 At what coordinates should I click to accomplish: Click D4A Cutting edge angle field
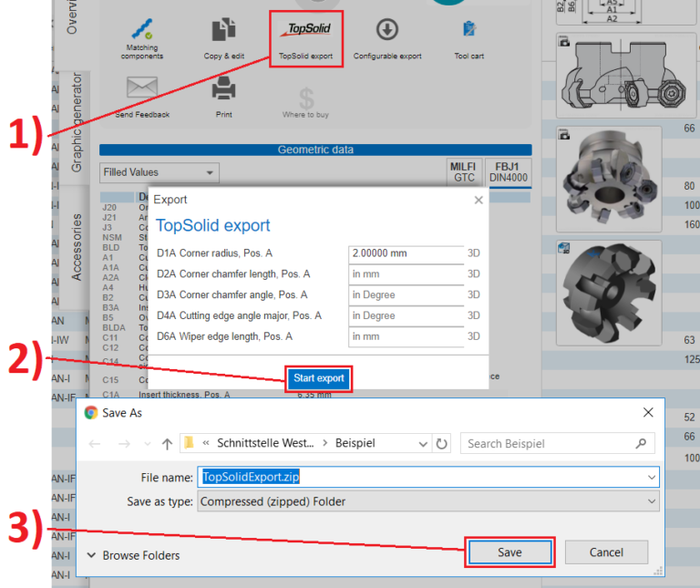point(407,315)
